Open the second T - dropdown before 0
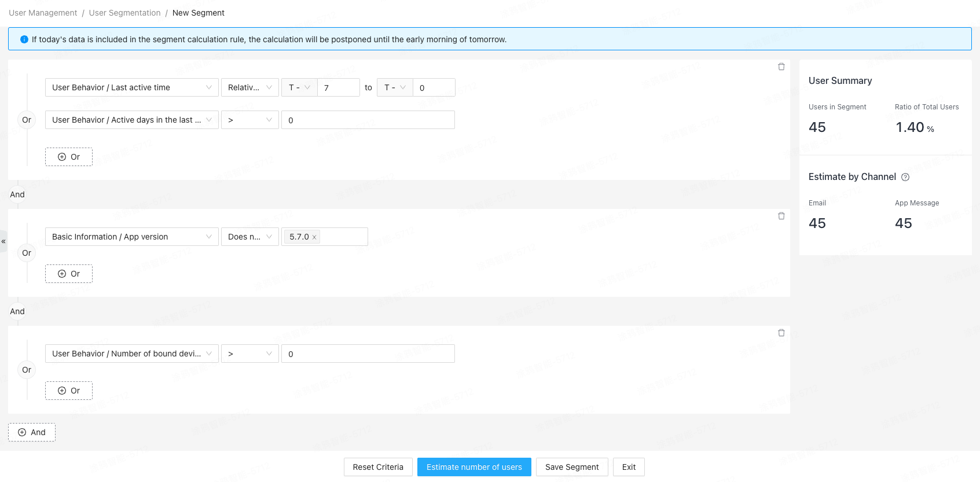The height and width of the screenshot is (482, 980). coord(395,87)
